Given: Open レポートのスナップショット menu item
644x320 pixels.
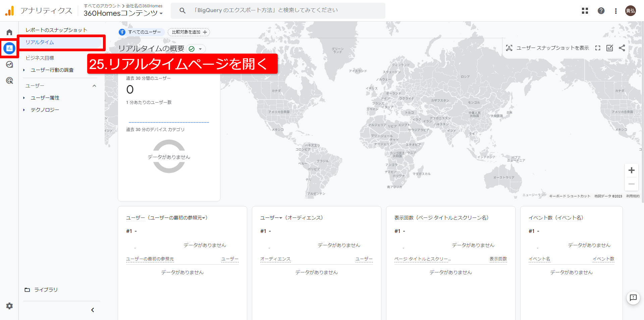Looking at the screenshot, I should pyautogui.click(x=56, y=30).
